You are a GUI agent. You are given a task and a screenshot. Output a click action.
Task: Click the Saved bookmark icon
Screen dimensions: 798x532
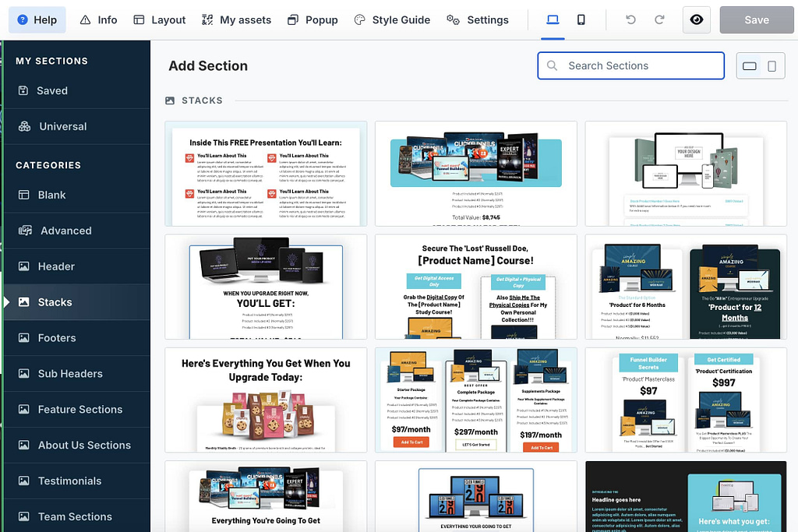tap(23, 90)
